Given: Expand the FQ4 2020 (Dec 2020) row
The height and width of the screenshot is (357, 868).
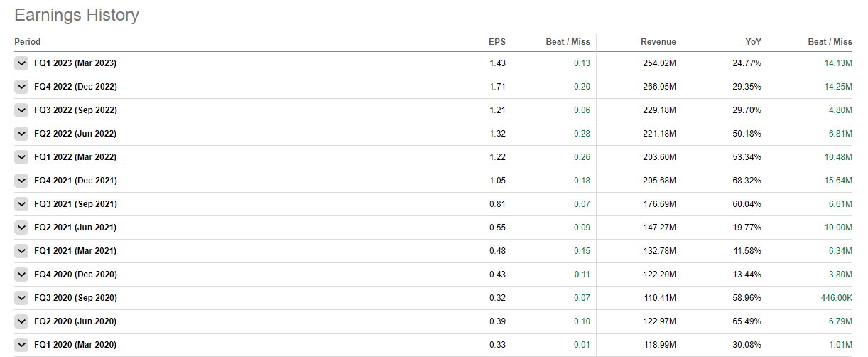Looking at the screenshot, I should (21, 275).
